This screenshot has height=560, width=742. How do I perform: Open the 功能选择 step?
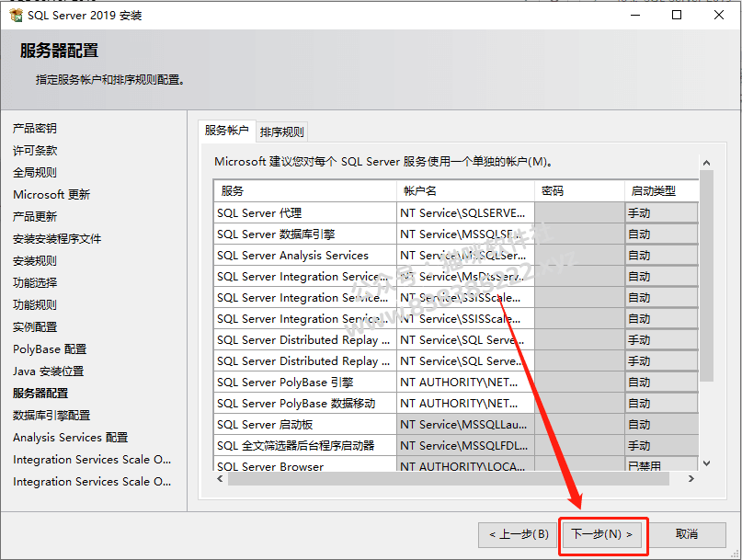35,283
